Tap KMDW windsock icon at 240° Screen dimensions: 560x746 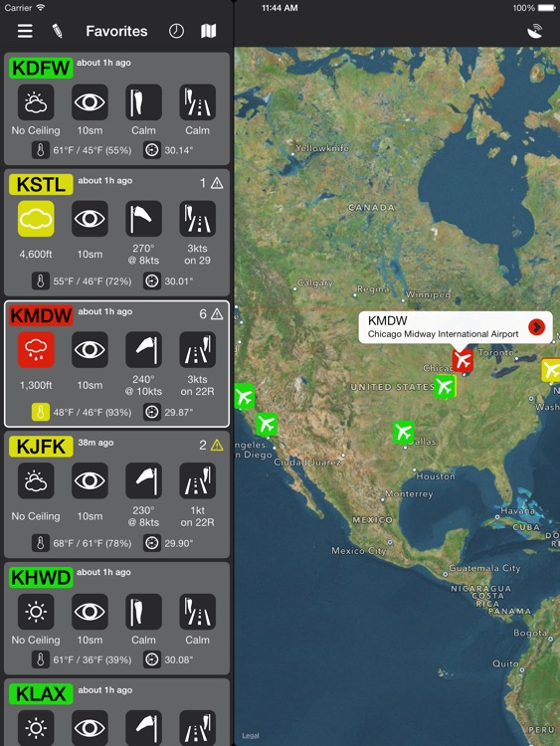click(x=143, y=350)
